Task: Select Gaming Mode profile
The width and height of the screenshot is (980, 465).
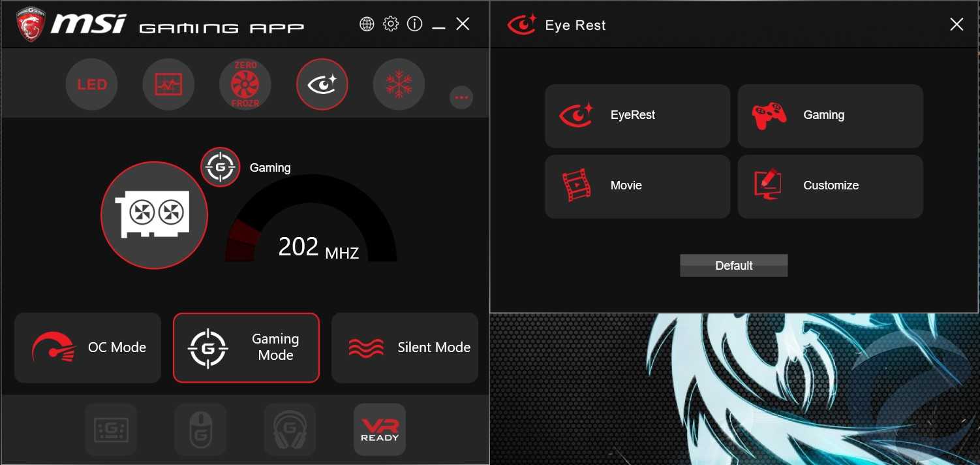Action: tap(246, 347)
